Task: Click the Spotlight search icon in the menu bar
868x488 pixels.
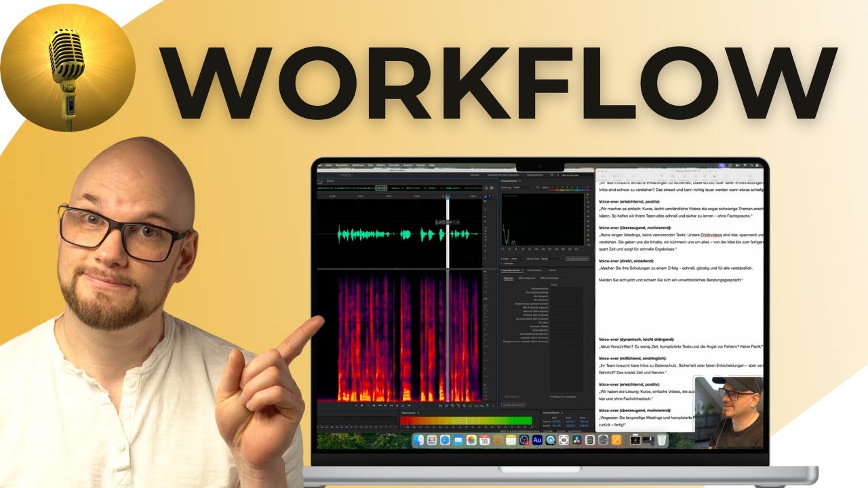Action: (751, 165)
